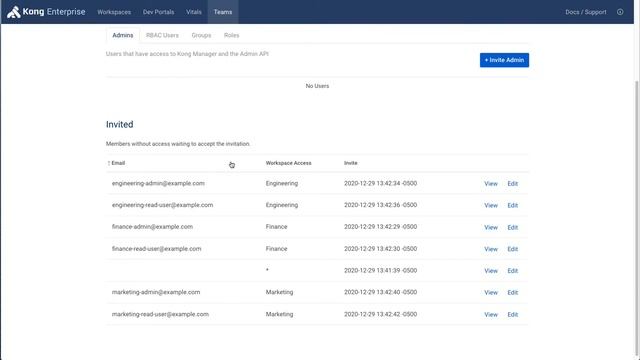
Task: Click the Invite column header
Action: [x=351, y=163]
